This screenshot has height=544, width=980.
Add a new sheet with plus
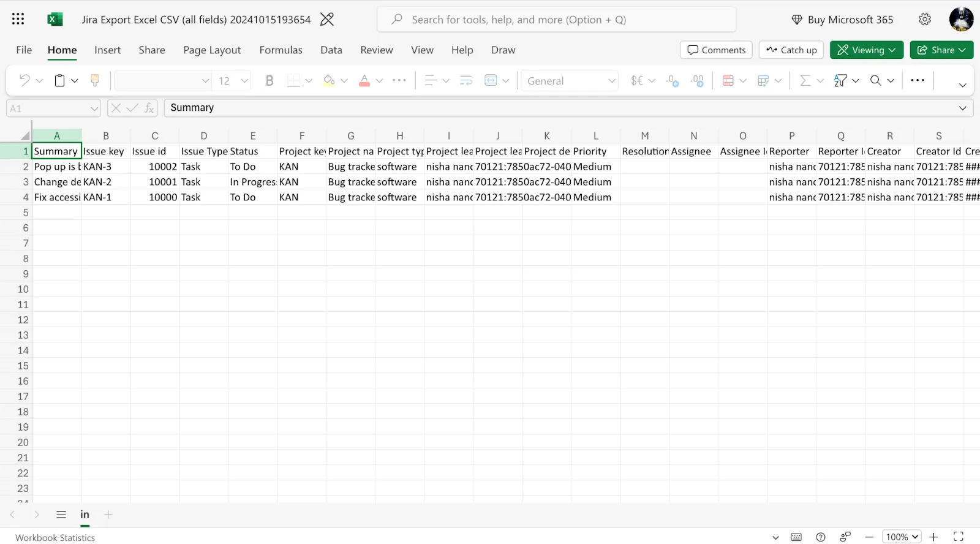tap(108, 515)
